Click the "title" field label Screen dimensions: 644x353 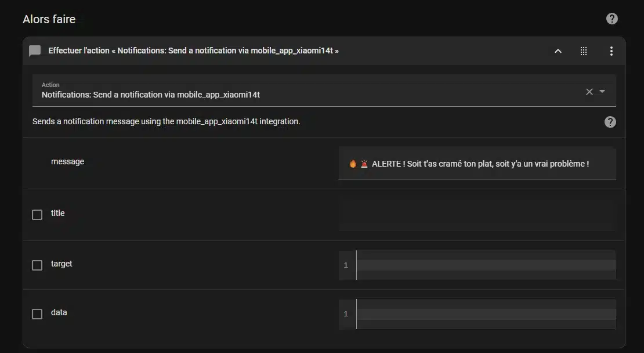tap(57, 213)
